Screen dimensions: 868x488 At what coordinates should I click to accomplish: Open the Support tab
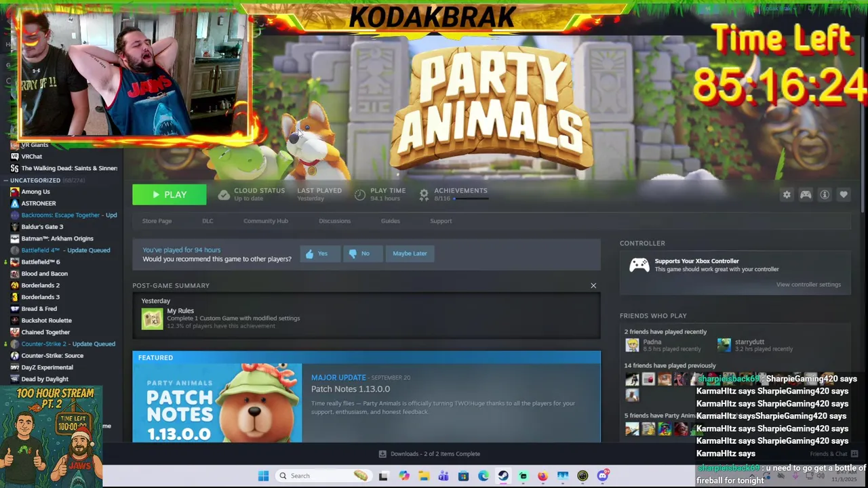point(441,221)
